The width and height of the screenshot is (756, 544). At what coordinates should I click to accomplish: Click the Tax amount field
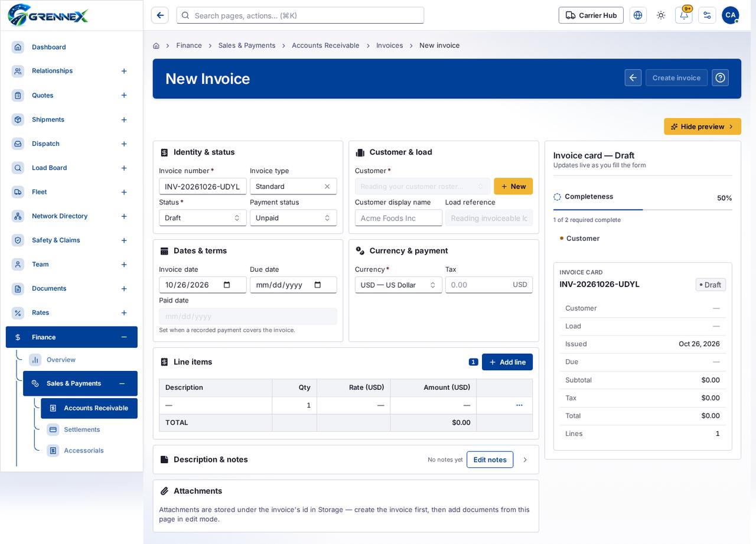pos(489,285)
